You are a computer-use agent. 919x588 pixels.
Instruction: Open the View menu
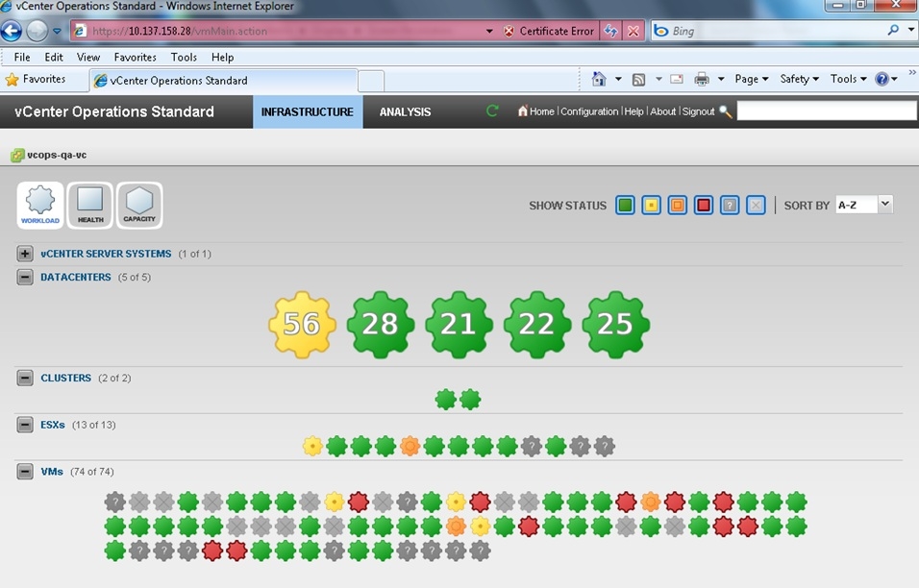(87, 58)
